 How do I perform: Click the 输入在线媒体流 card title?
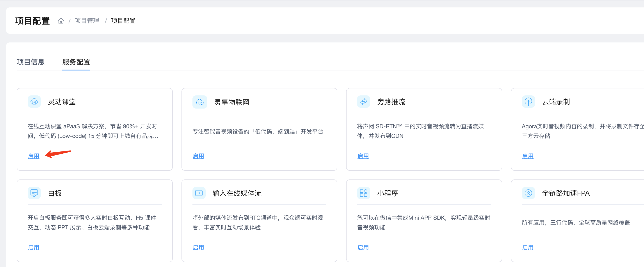coord(237,193)
